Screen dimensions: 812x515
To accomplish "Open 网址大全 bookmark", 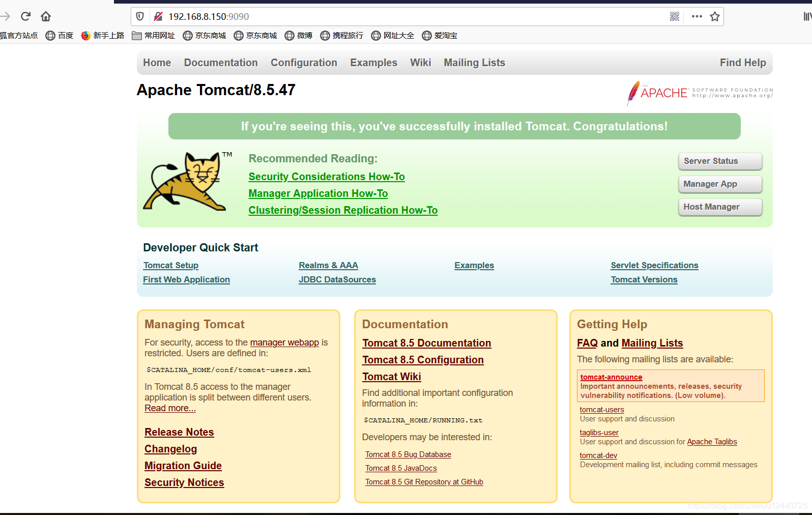I will pyautogui.click(x=393, y=35).
